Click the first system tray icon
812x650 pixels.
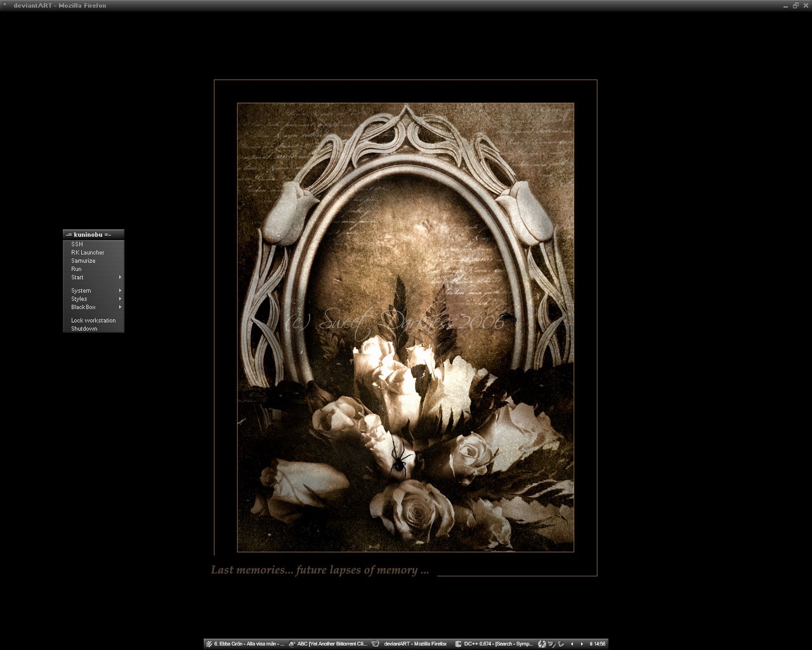coord(542,644)
